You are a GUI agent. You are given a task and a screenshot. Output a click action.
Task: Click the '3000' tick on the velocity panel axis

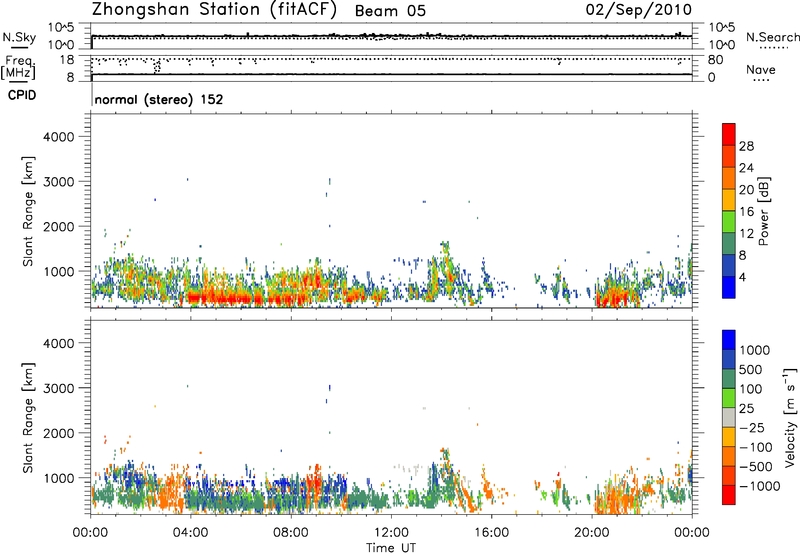59,388
